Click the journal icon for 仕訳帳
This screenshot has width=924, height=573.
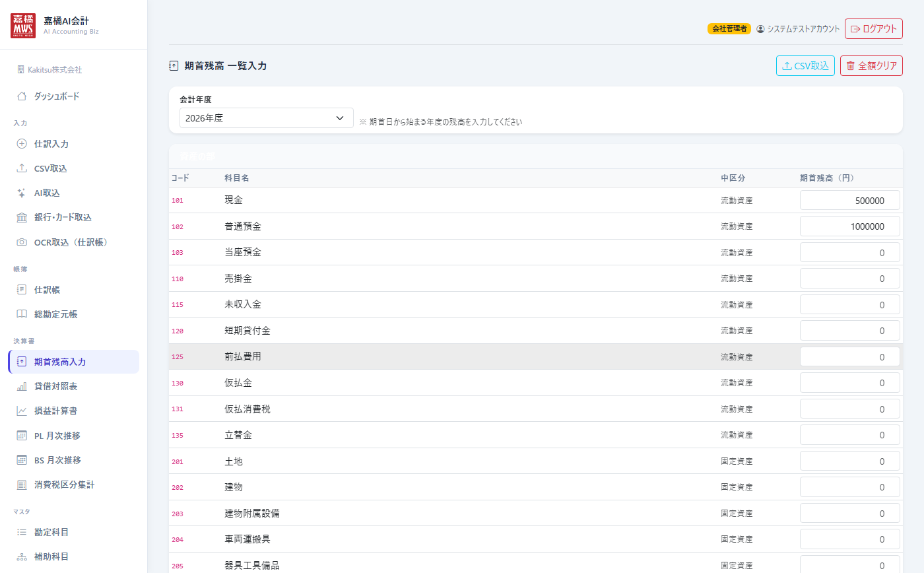(22, 290)
